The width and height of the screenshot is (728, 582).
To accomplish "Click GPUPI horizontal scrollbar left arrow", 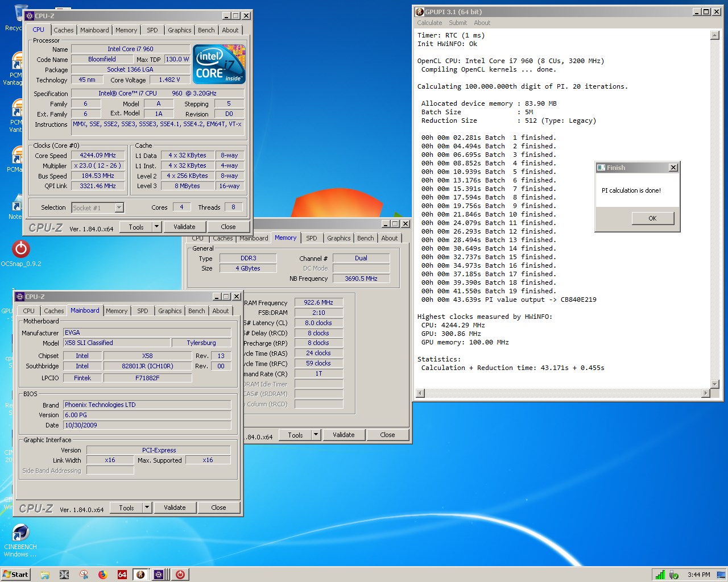I will click(420, 393).
